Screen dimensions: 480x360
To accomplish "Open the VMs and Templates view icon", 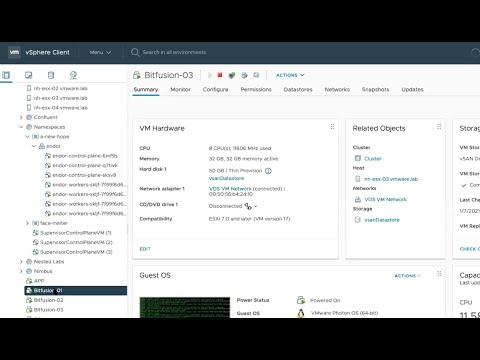I will (29, 75).
